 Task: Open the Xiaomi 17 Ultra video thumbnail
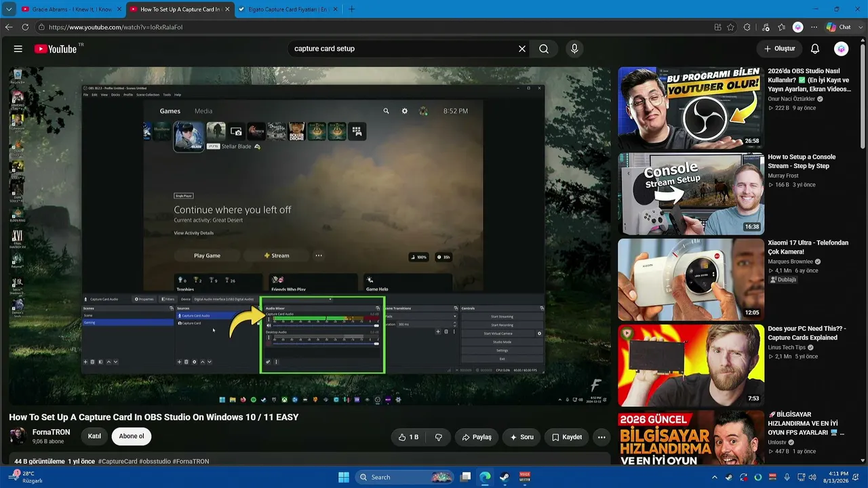tap(691, 280)
